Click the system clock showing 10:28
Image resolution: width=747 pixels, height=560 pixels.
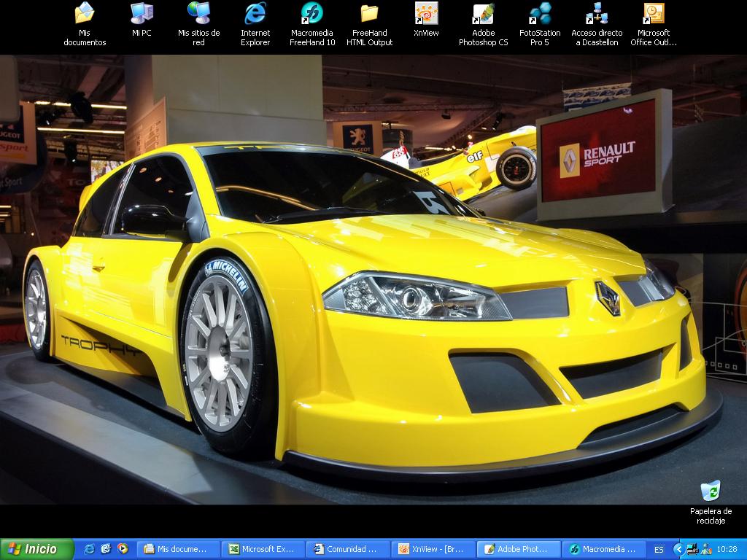pos(727,549)
